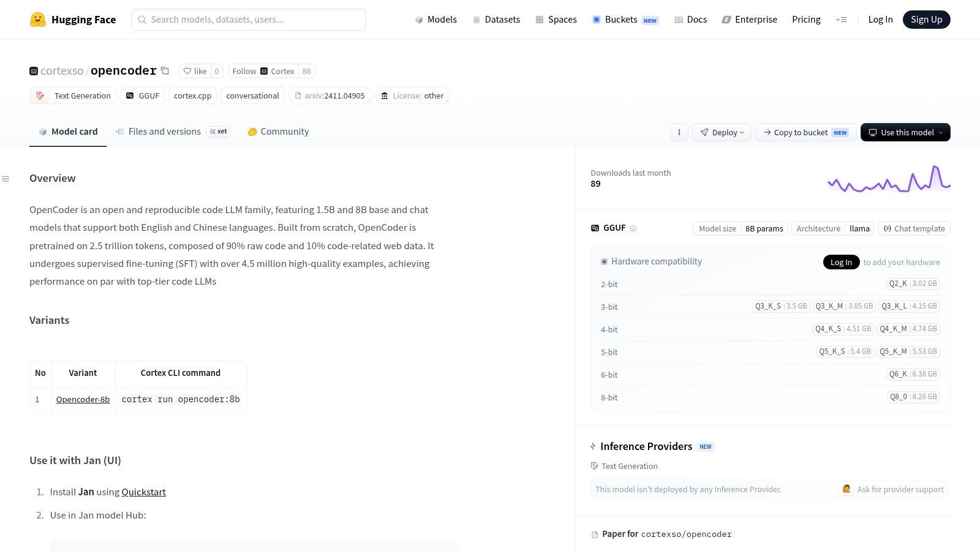Select the Q6_K quantization file
This screenshot has height=551, width=980.
coord(913,374)
